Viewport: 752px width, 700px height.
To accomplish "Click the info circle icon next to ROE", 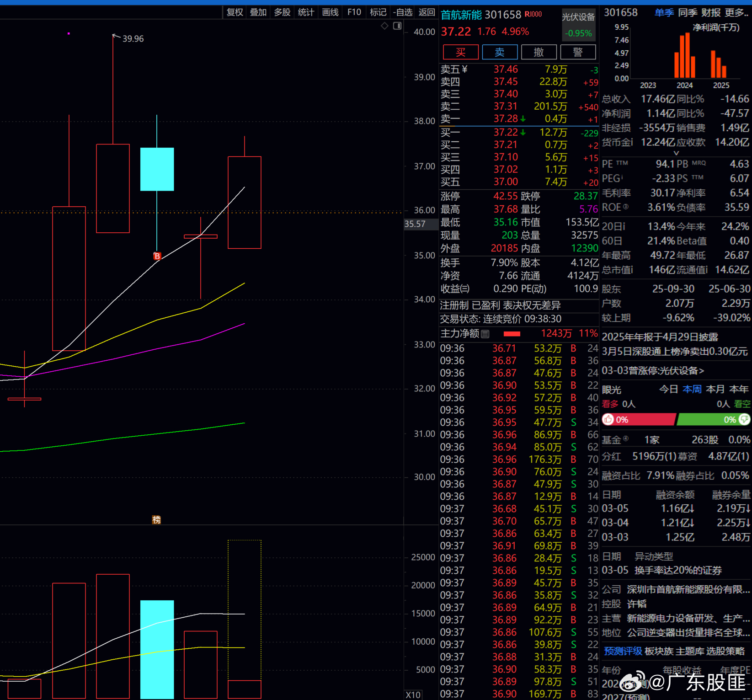I will pyautogui.click(x=626, y=207).
